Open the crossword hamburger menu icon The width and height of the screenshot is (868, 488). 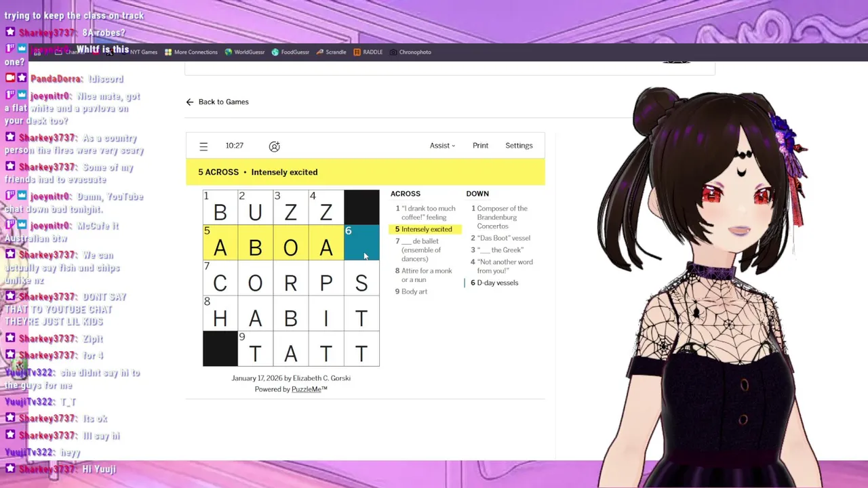(x=203, y=146)
